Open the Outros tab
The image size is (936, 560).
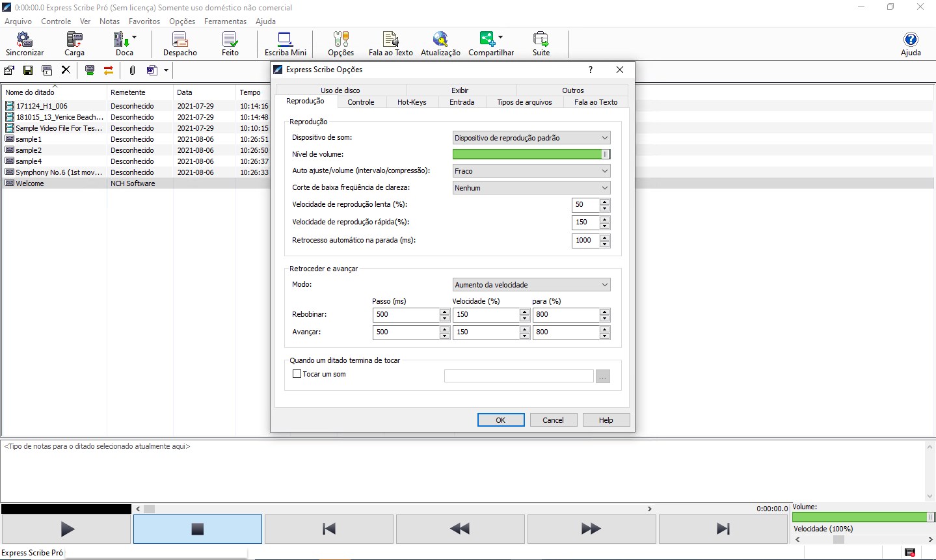pyautogui.click(x=573, y=90)
